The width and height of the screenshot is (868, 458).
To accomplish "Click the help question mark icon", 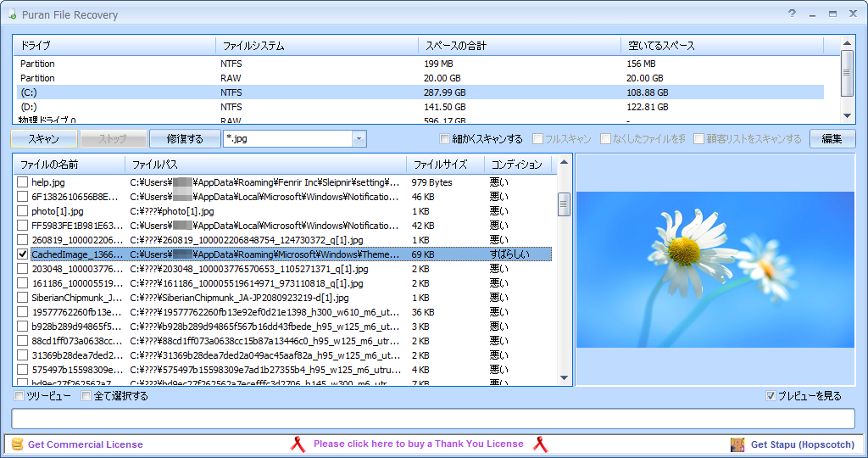I will click(792, 14).
